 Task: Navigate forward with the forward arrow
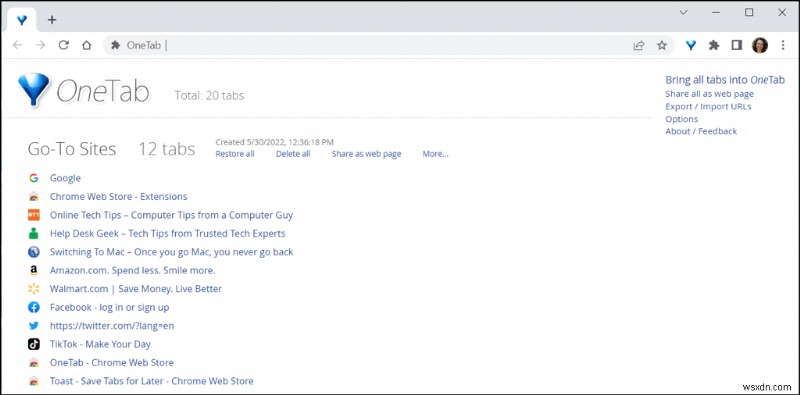pos(40,45)
